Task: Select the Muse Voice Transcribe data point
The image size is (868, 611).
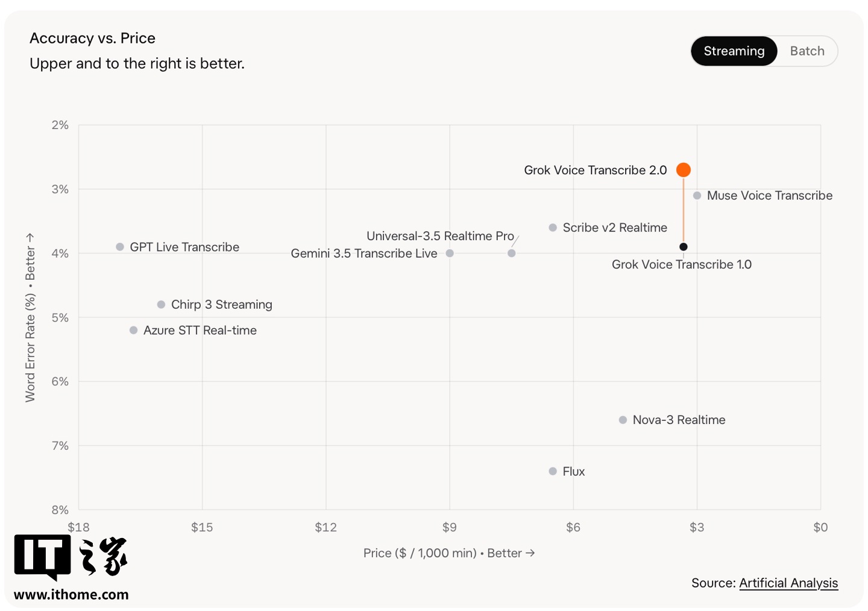Action: coord(697,195)
